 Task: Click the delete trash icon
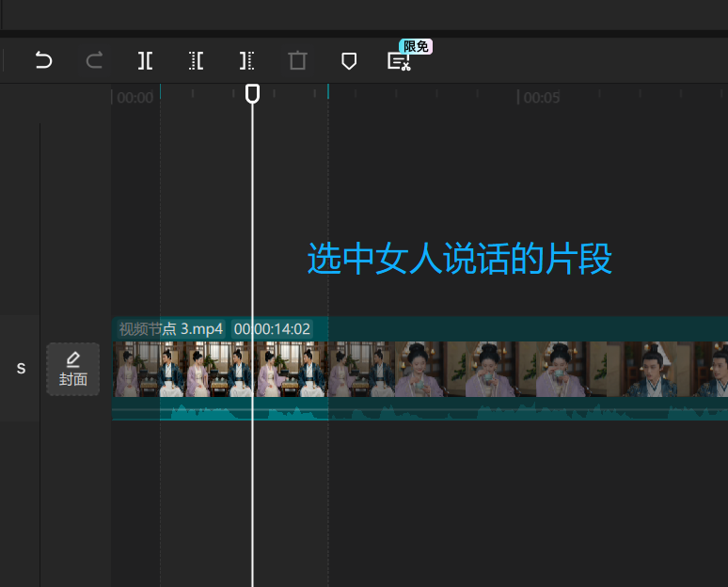click(x=297, y=61)
